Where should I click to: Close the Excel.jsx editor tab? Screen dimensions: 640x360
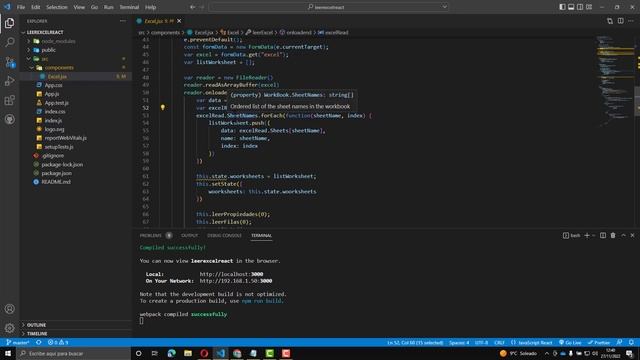pyautogui.click(x=179, y=21)
